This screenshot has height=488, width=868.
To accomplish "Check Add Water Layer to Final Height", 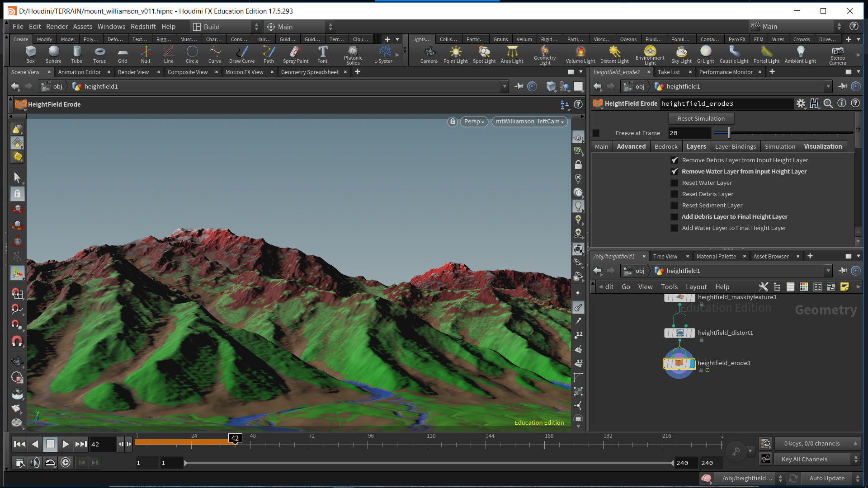I will tap(674, 228).
